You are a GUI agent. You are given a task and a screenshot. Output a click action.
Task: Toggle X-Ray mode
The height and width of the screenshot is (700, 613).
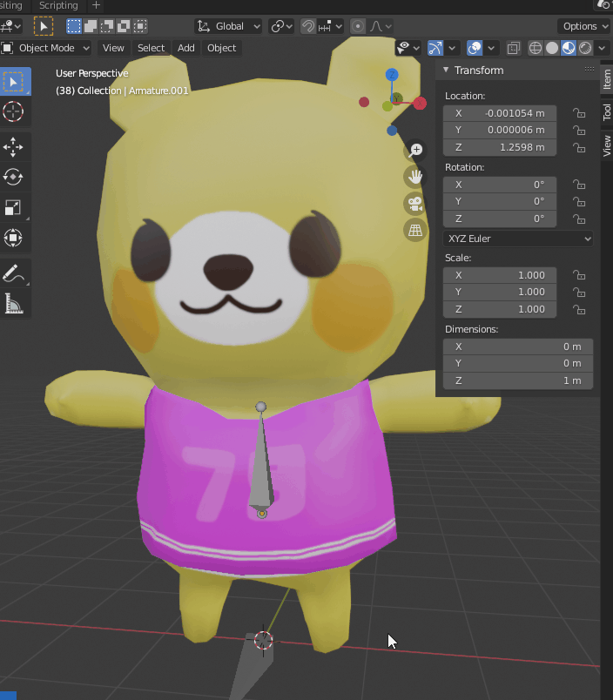click(x=514, y=48)
